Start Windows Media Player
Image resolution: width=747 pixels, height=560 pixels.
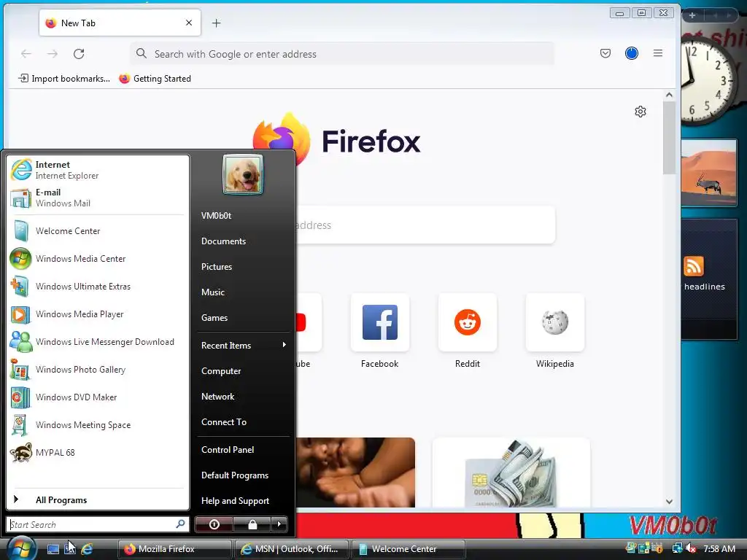[x=97, y=314]
